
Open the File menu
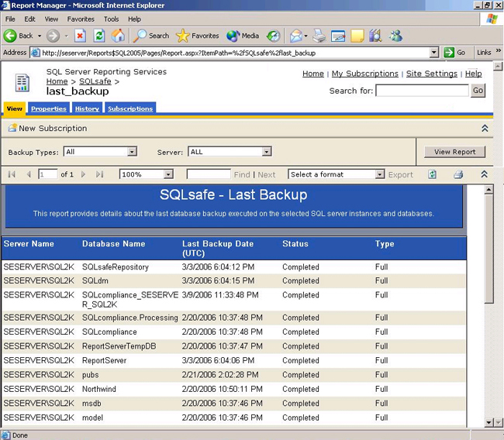10,19
